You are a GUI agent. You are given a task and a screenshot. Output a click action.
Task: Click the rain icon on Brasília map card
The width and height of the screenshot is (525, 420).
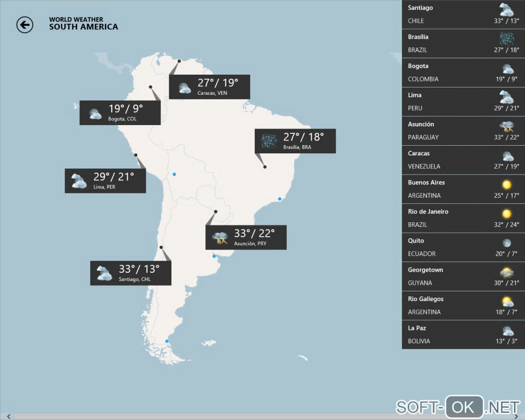tap(269, 141)
